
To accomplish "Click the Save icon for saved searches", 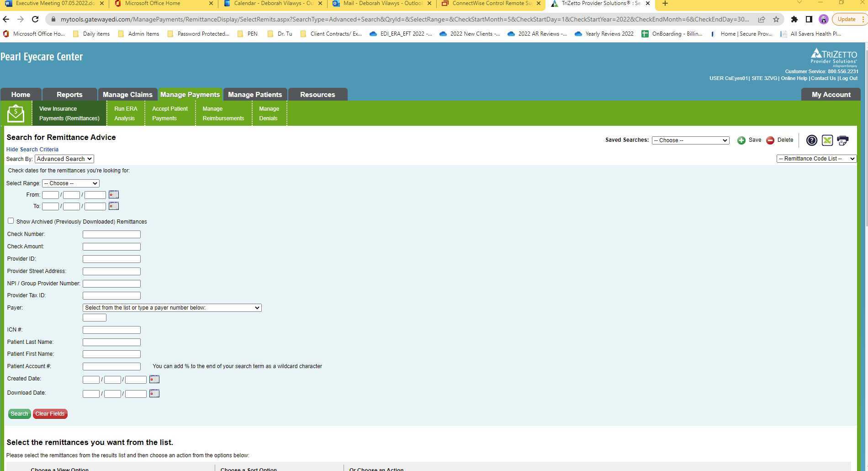I will 741,140.
